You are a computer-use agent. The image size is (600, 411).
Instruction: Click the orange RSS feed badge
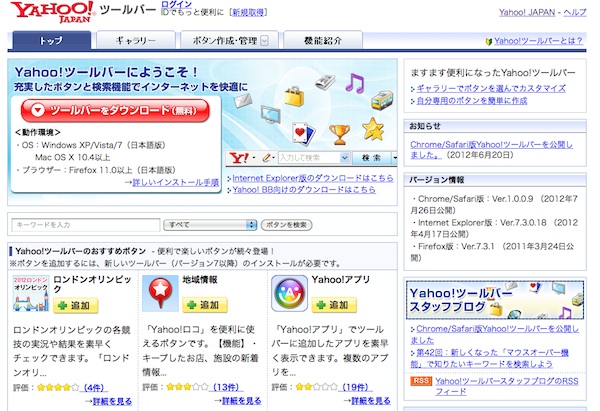[420, 382]
